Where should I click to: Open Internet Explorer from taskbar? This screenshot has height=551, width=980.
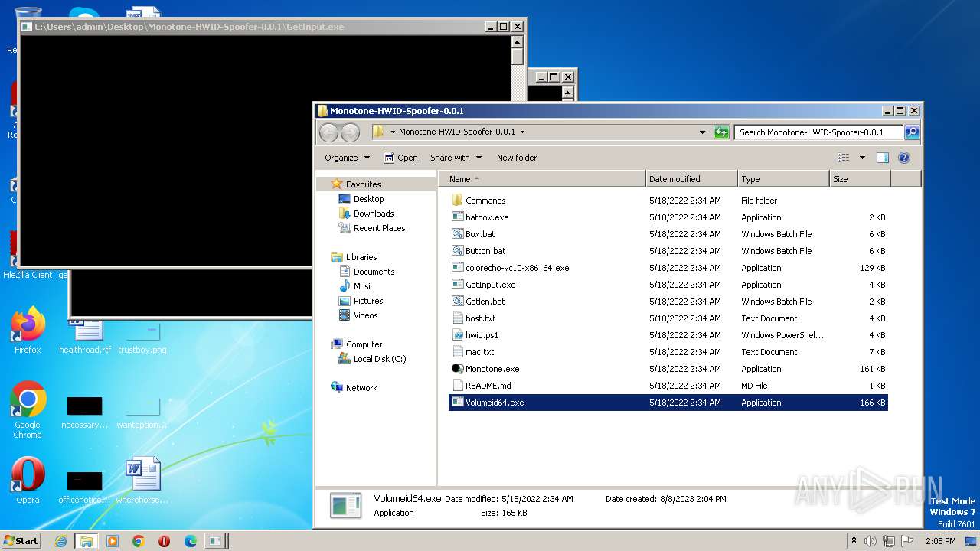click(x=60, y=541)
